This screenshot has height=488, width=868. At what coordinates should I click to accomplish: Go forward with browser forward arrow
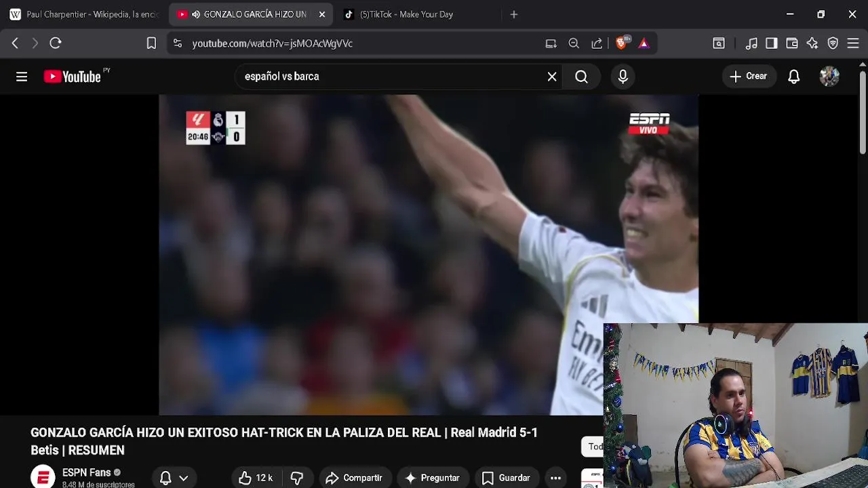click(35, 43)
